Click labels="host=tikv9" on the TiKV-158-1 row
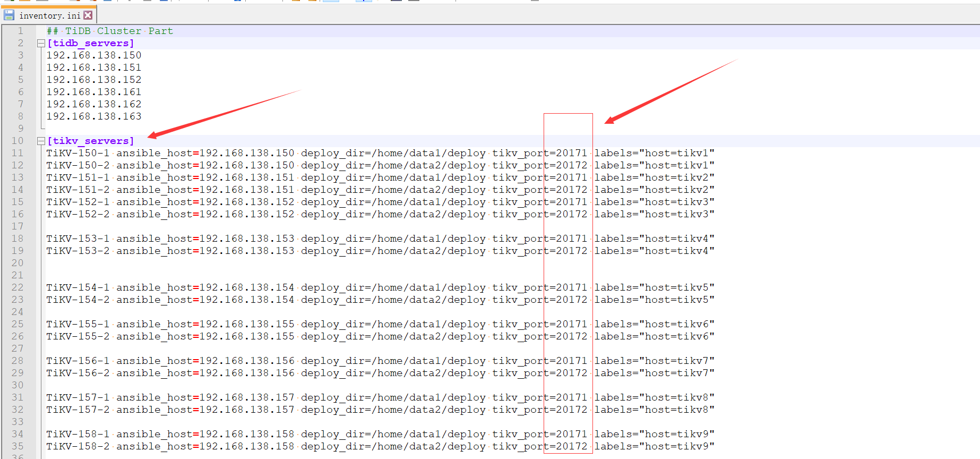 [655, 434]
